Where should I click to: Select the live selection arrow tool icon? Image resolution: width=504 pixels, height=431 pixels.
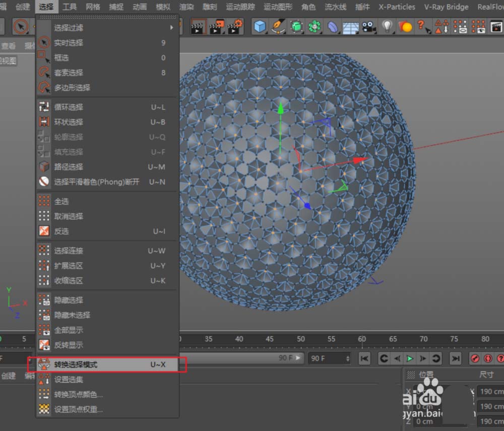[21, 26]
